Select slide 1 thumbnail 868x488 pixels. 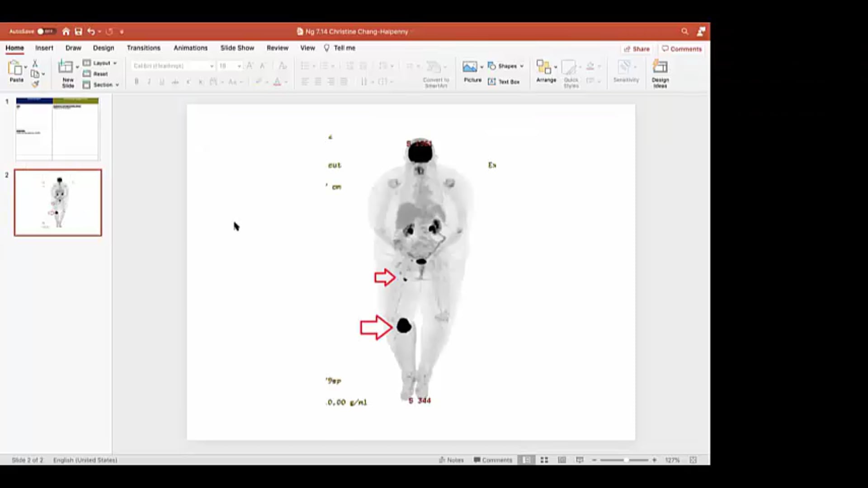point(57,129)
